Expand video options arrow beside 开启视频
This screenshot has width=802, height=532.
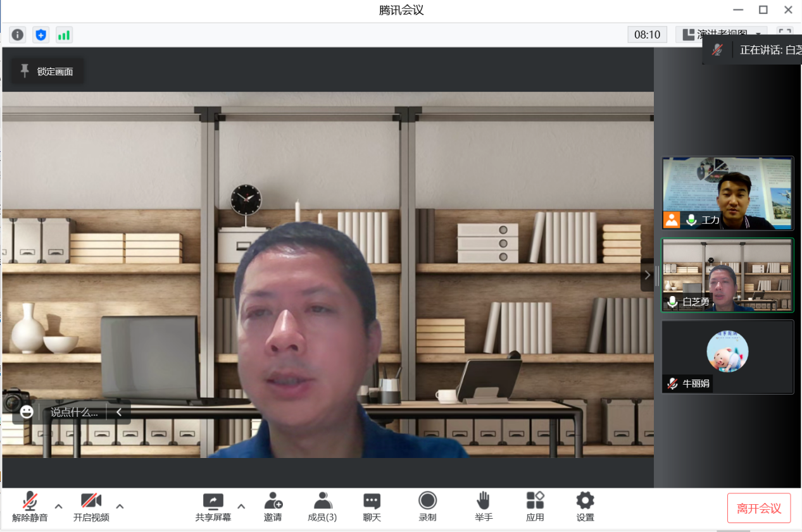coord(120,506)
